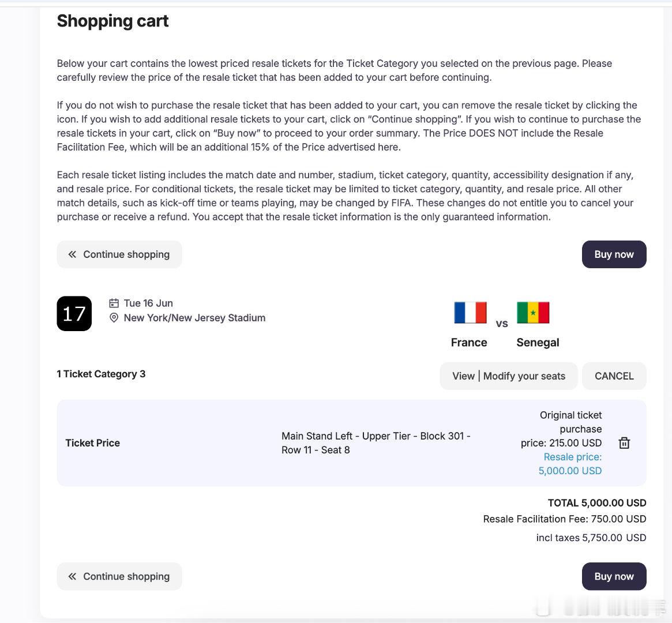Open View | Modify your seats
The height and width of the screenshot is (623, 672).
(x=508, y=376)
